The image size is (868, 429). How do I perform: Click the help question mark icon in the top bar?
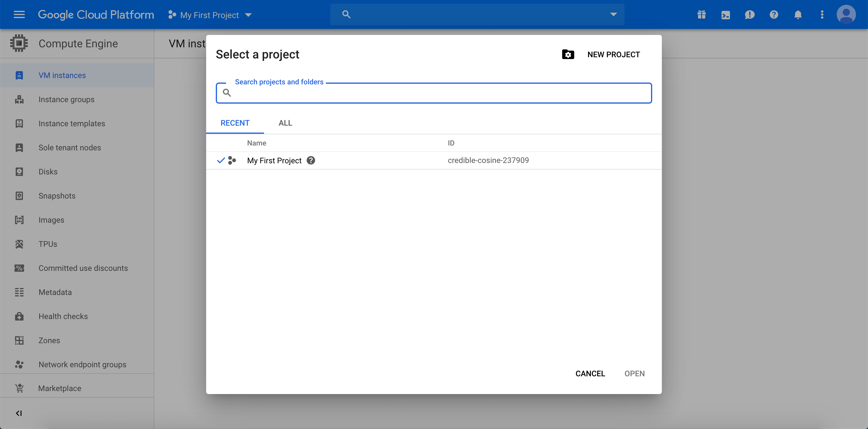[x=774, y=14]
